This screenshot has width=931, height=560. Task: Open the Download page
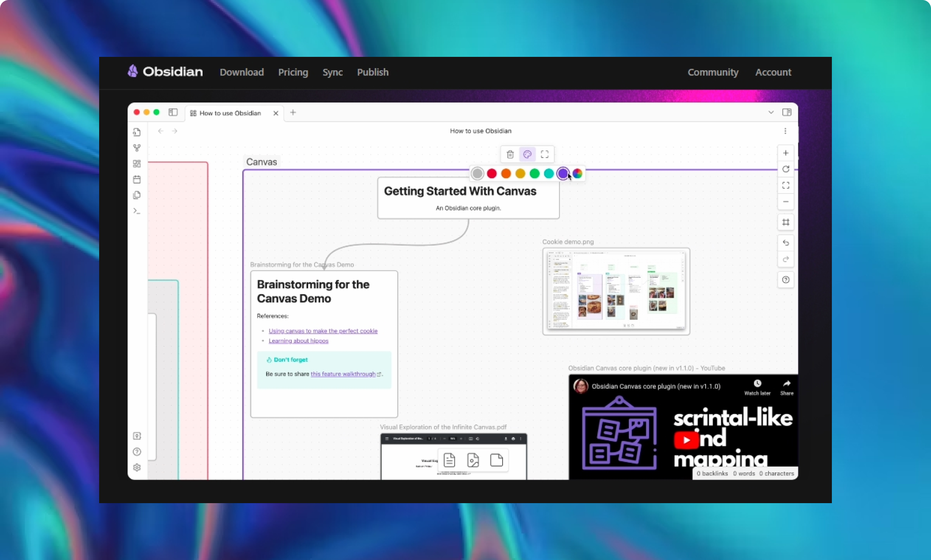(242, 72)
